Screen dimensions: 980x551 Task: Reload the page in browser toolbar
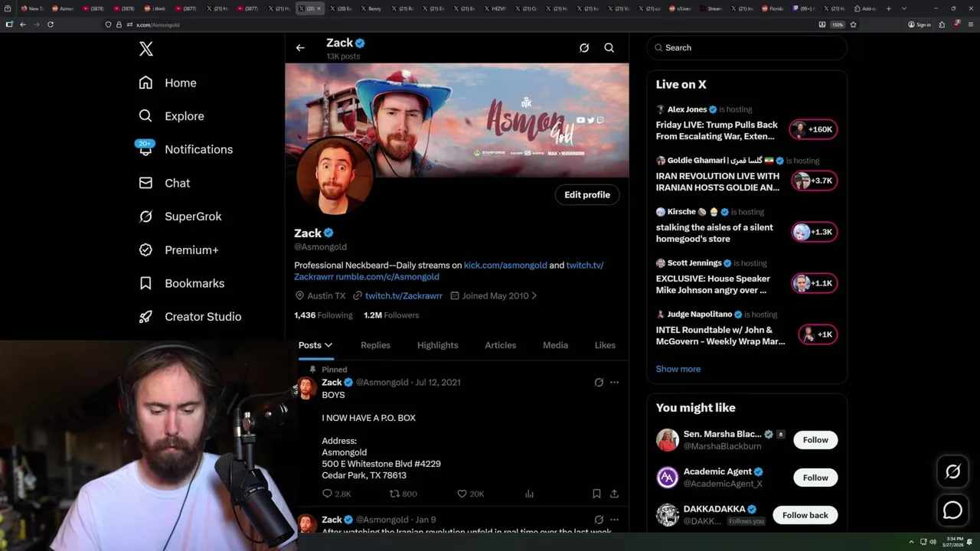pos(51,24)
